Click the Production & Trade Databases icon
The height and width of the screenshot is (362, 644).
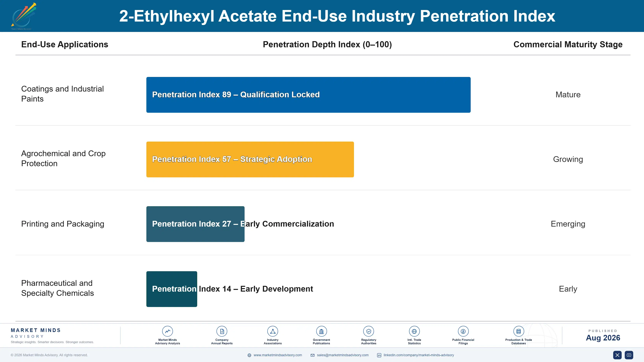[518, 331]
